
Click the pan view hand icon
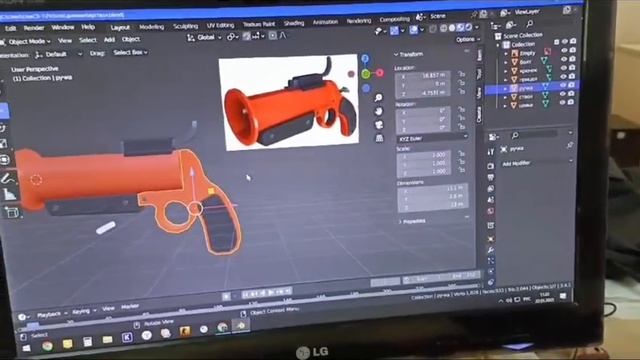coord(379,111)
